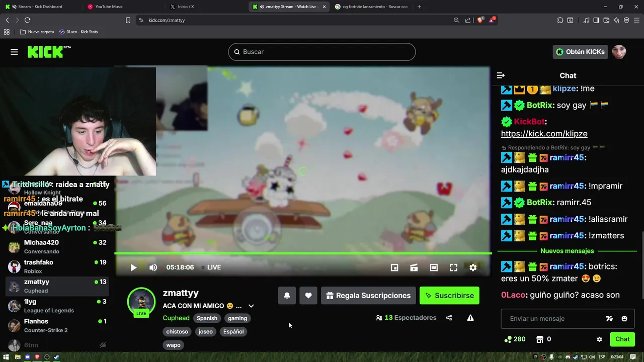The width and height of the screenshot is (644, 362).
Task: Click the Obtén KICKs button
Action: click(x=580, y=52)
